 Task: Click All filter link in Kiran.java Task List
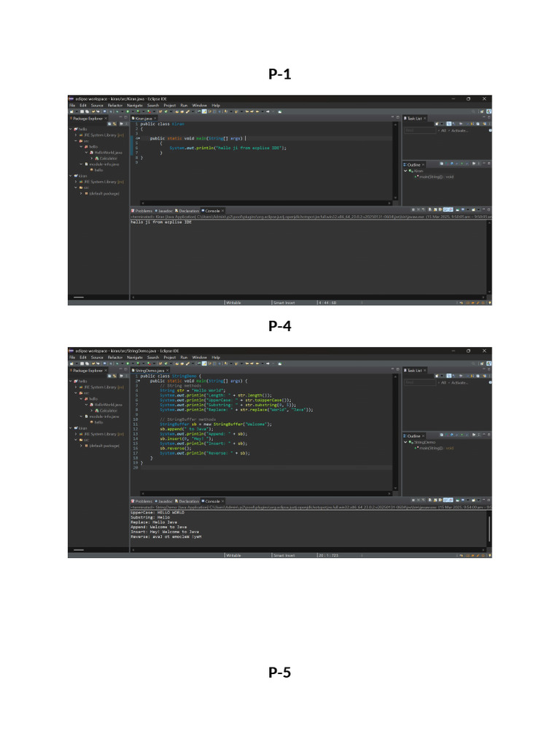click(443, 131)
